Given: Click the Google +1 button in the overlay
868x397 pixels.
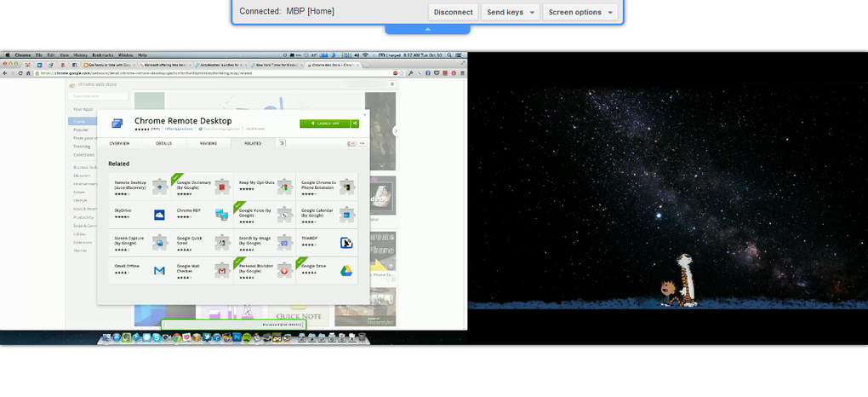Looking at the screenshot, I should pyautogui.click(x=351, y=144).
